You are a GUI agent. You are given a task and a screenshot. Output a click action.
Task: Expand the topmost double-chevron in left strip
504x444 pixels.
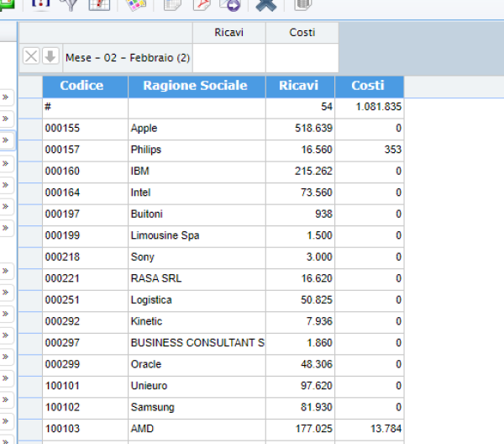click(6, 97)
